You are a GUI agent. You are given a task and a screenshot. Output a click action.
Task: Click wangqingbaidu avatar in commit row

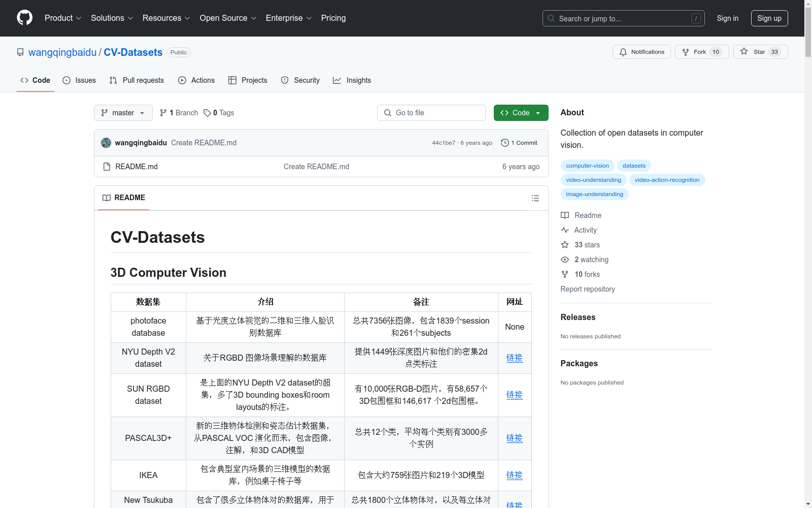click(x=106, y=143)
